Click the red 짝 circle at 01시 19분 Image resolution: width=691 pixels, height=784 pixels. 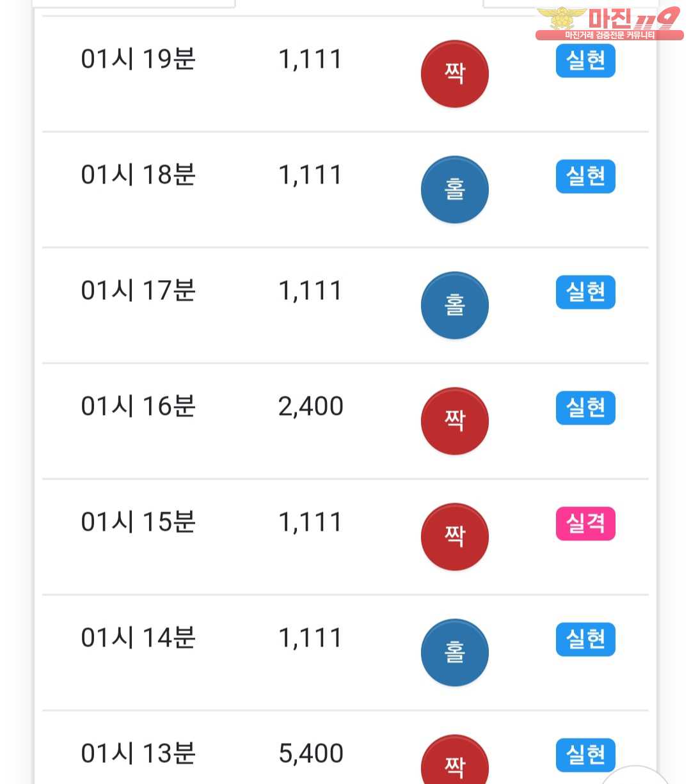(454, 74)
